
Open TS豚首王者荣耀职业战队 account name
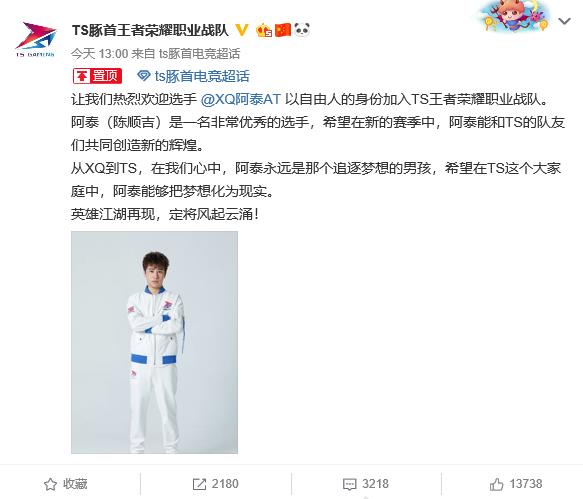coord(150,30)
